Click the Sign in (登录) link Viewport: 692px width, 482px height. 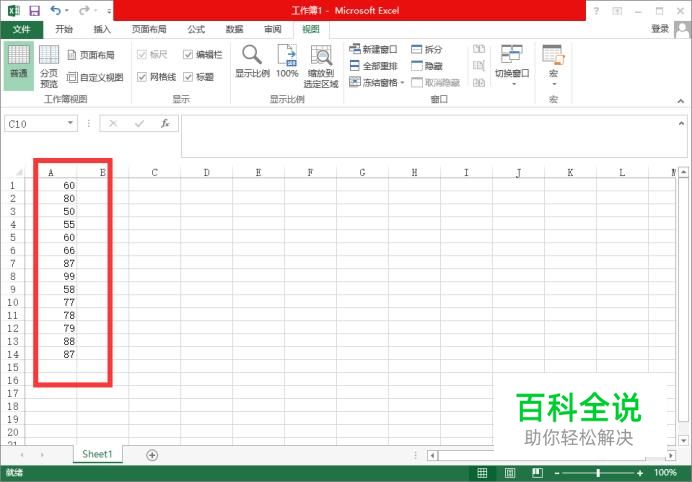[x=660, y=29]
